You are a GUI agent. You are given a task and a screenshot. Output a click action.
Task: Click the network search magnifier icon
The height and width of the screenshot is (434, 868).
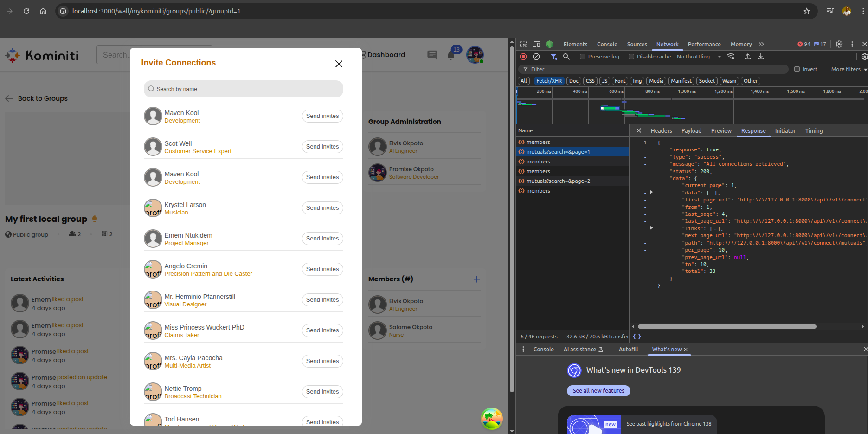pos(566,57)
